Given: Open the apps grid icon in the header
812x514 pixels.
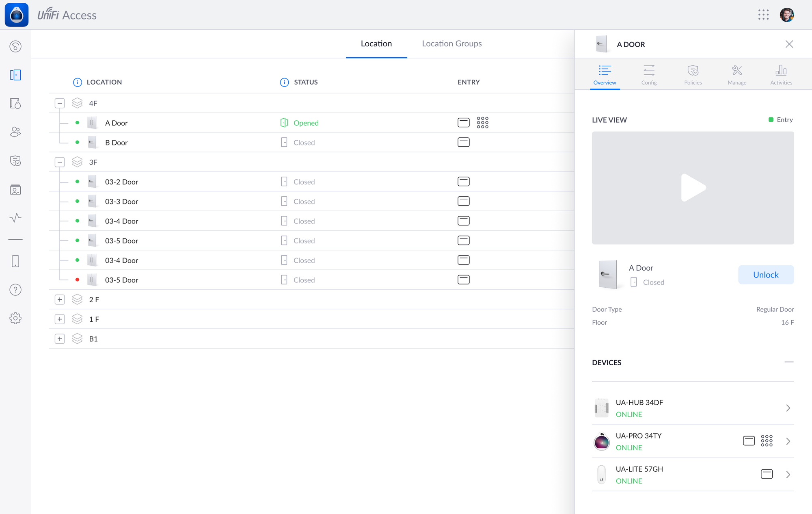Looking at the screenshot, I should tap(763, 15).
